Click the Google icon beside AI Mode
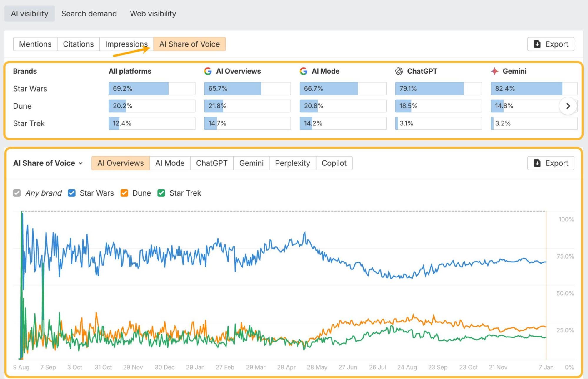Image resolution: width=588 pixels, height=379 pixels. tap(303, 71)
